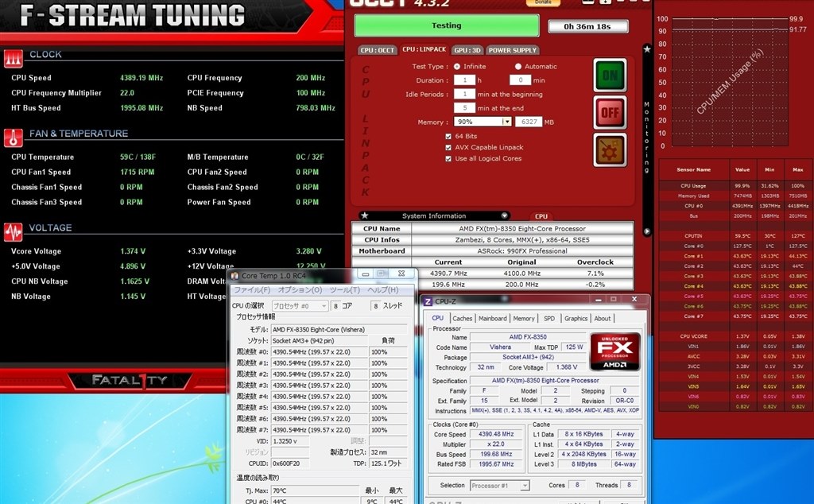Start the OCCT test with the green ON button
This screenshot has width=814, height=504.
coord(610,76)
